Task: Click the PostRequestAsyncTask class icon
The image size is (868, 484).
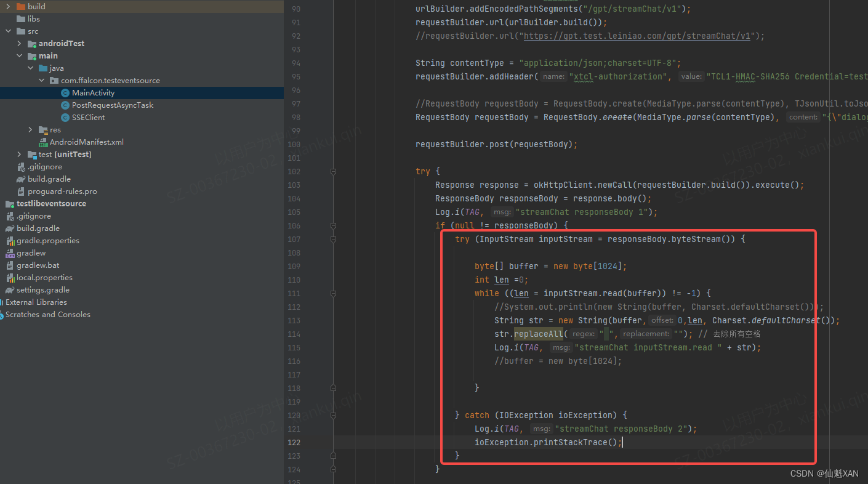Action: (x=65, y=105)
